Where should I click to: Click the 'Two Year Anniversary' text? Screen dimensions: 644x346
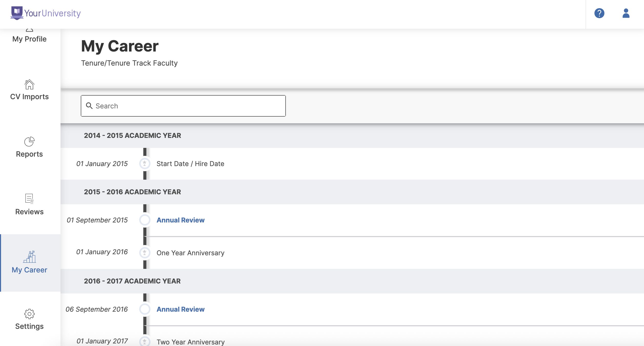(190, 342)
